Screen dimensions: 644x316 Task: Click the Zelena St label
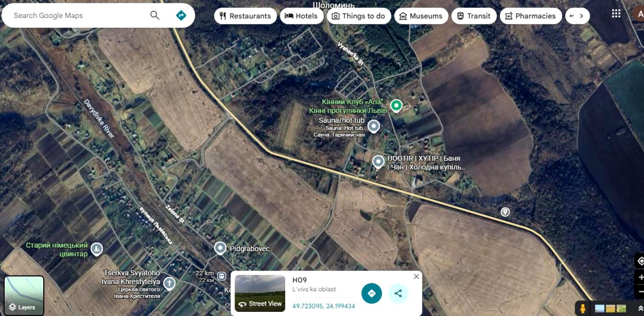click(175, 214)
